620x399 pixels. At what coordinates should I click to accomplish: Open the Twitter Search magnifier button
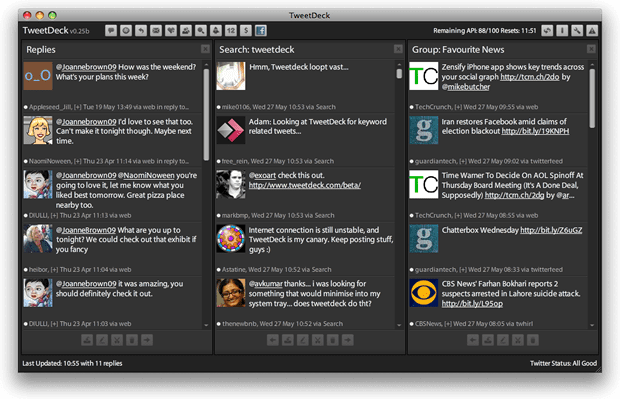tap(201, 30)
